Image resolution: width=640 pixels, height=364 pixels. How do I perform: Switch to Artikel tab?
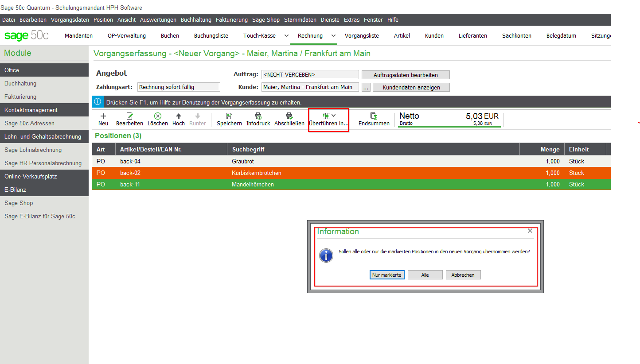(x=402, y=36)
